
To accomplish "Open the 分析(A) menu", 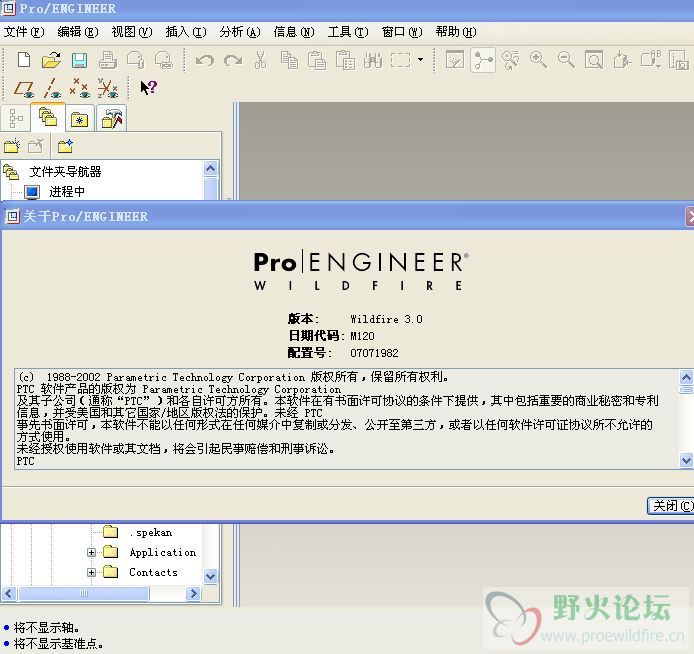I will point(240,32).
